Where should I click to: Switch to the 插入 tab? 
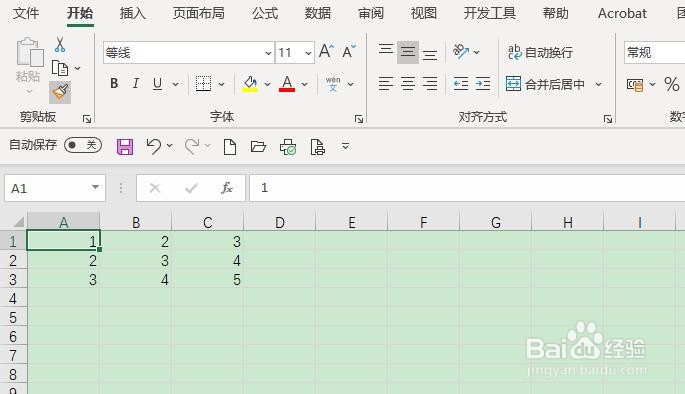point(133,13)
